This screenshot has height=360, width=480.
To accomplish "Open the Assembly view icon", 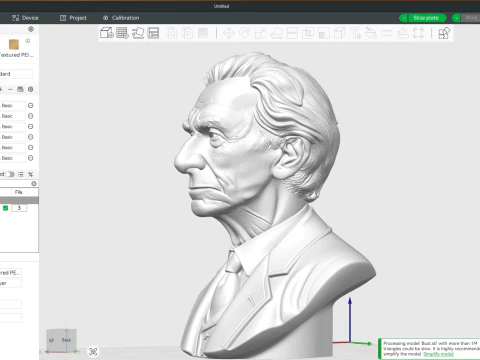I will click(x=444, y=33).
